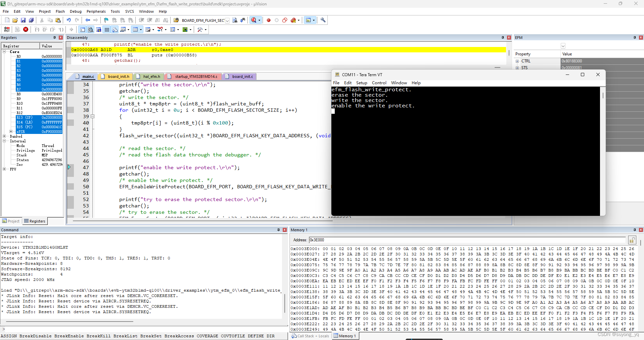Toggle Memory window toolbar button
644x340 pixels.
pos(135,30)
